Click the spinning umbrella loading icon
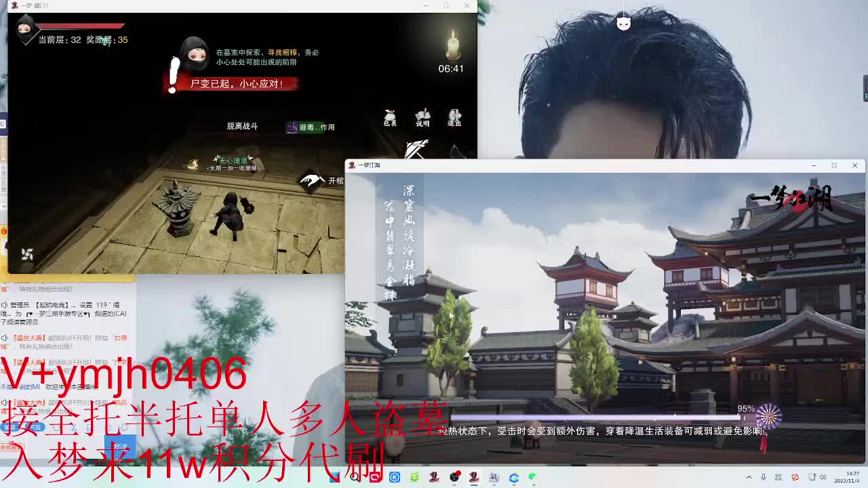Image resolution: width=868 pixels, height=488 pixels. 768,414
